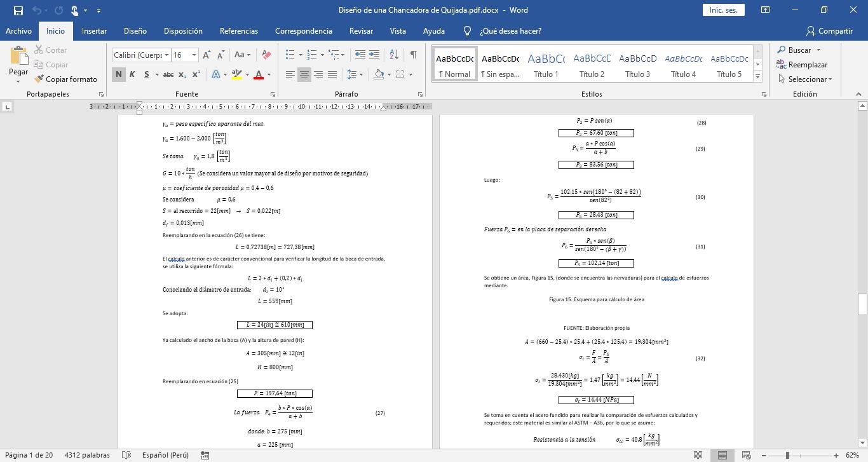Click the Reemplazar button
The image size is (868, 462).
tap(801, 64)
